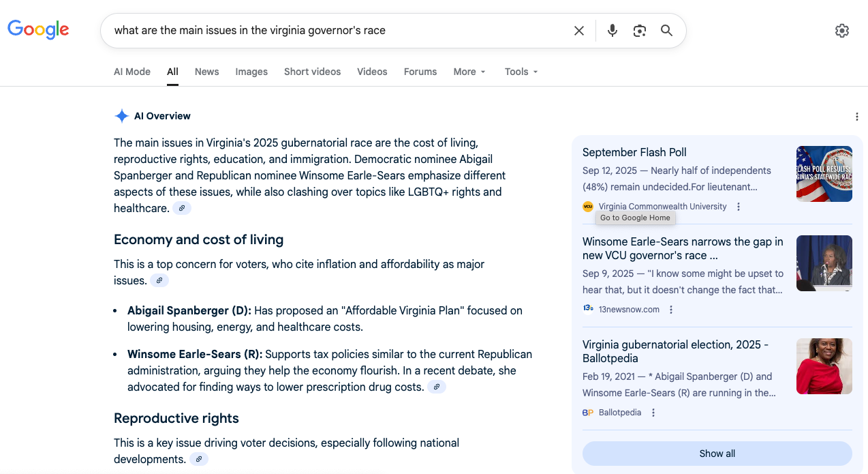Go to the Short videos tab

pyautogui.click(x=312, y=72)
